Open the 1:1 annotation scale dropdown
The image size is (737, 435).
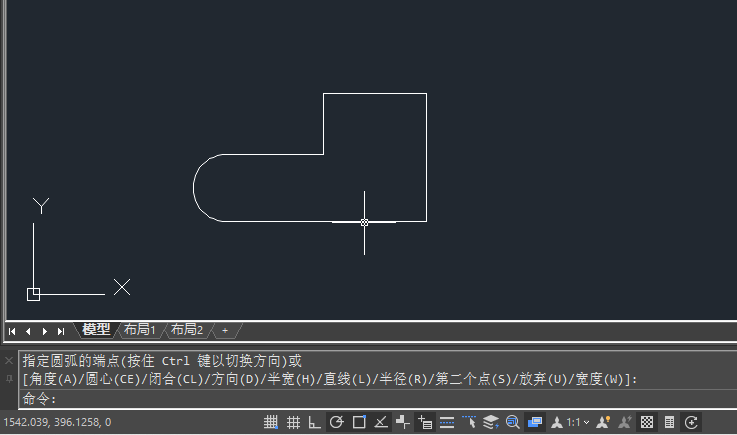(577, 422)
